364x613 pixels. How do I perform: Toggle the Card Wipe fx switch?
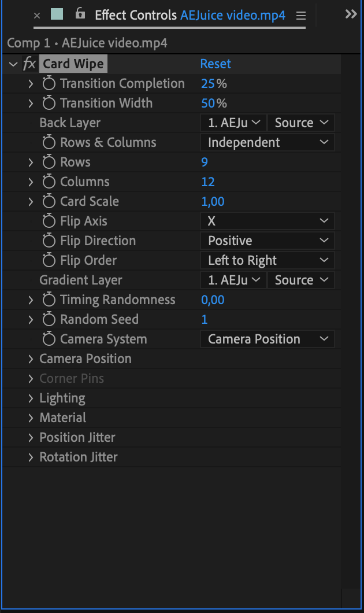(x=29, y=64)
